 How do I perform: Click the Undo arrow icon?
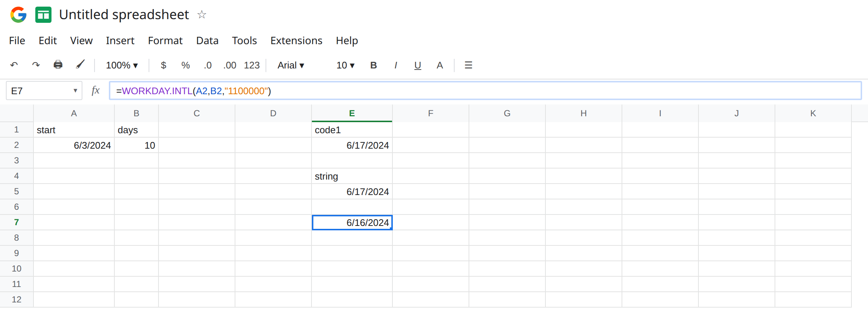14,65
